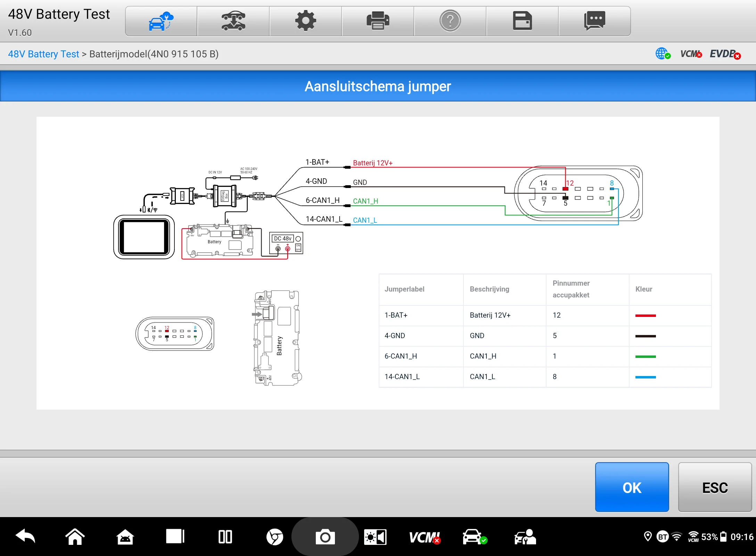Tap the red color line for 1-BAT+
This screenshot has height=556, width=756.
646,316
